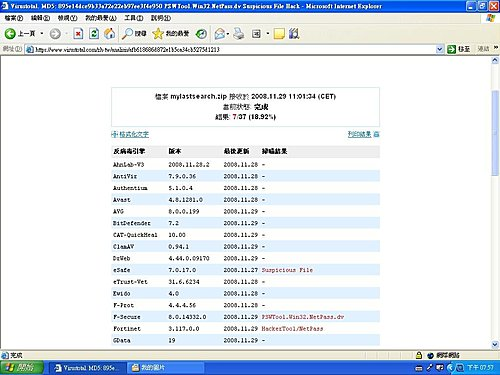Click the greyed-out Forward arrow icon
The height and width of the screenshot is (375, 500).
tap(55, 34)
